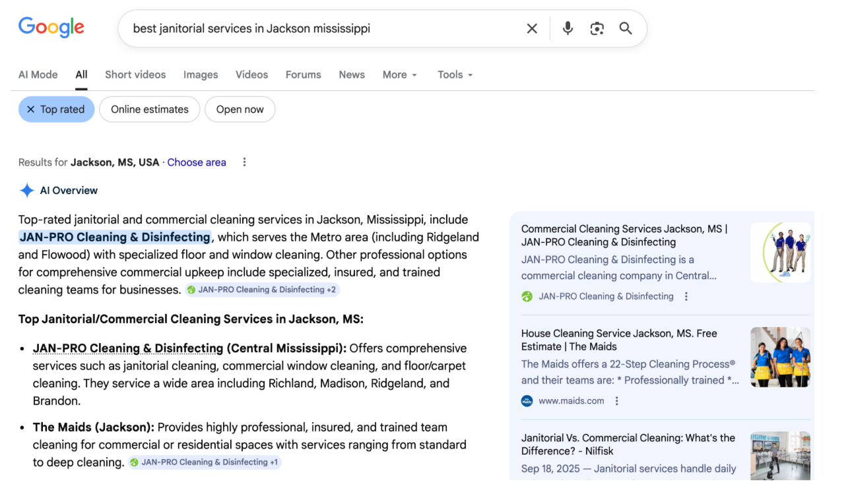The width and height of the screenshot is (850, 504).
Task: Click the Google logo
Action: 51,28
